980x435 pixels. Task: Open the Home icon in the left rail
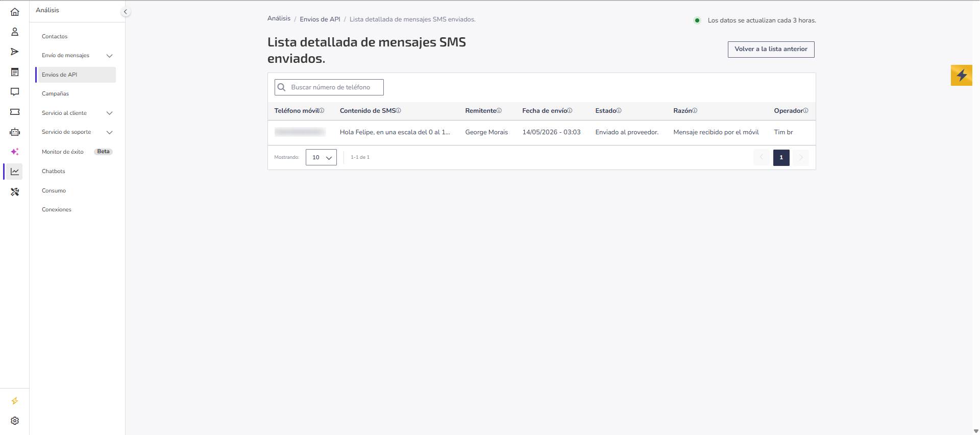(x=15, y=12)
